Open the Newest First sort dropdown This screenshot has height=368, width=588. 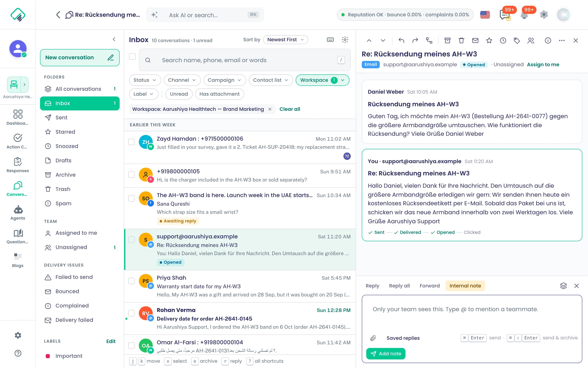(285, 40)
